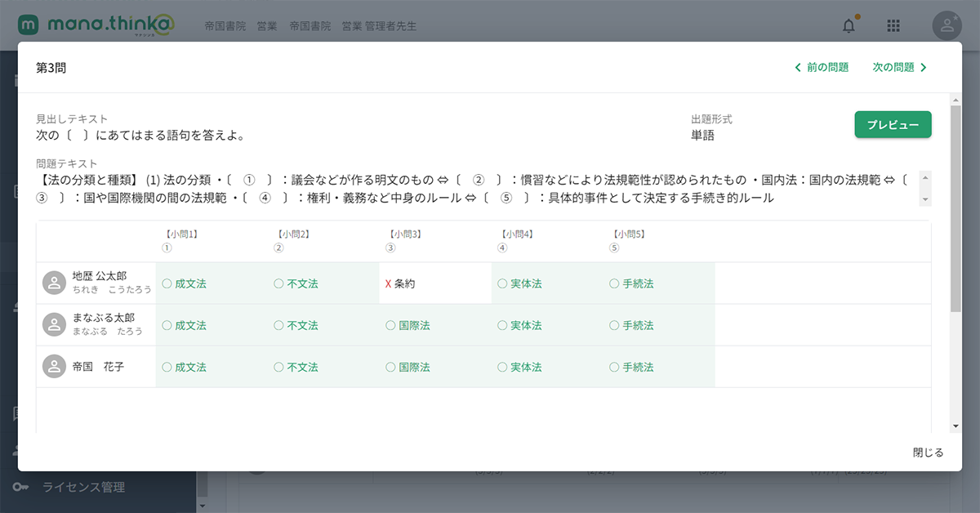Click 地歴 公太郎's avatar icon
Screen dimensions: 980x513
pyautogui.click(x=54, y=283)
